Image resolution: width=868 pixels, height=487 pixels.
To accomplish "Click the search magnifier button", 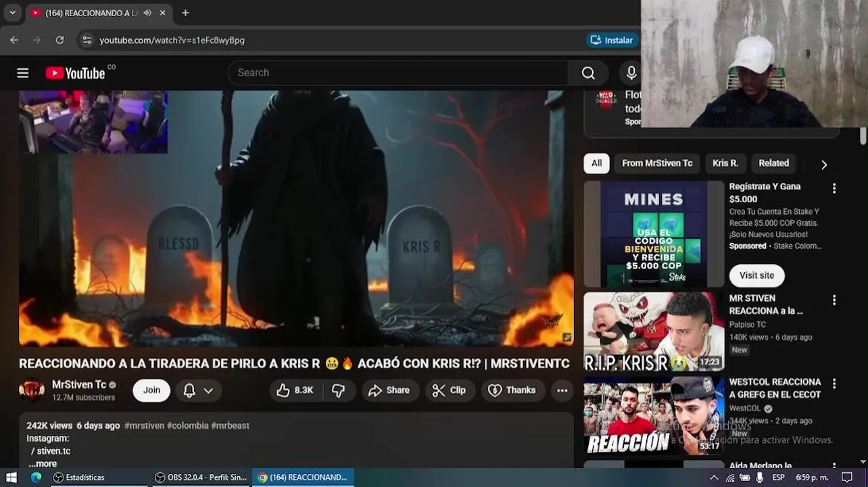I will (588, 73).
